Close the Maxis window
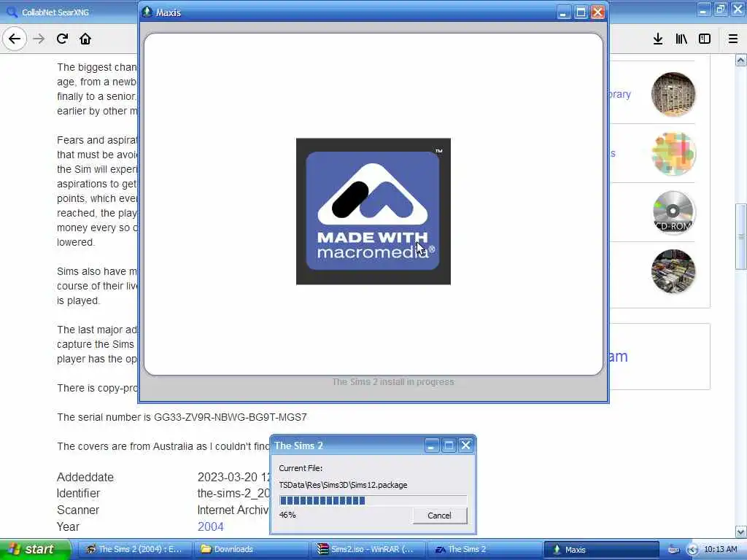Viewport: 747px width, 560px height. pyautogui.click(x=597, y=12)
